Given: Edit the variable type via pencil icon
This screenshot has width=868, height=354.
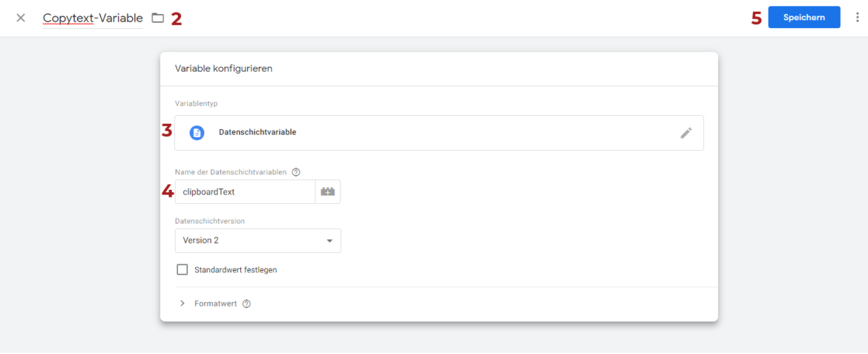Looking at the screenshot, I should [686, 133].
